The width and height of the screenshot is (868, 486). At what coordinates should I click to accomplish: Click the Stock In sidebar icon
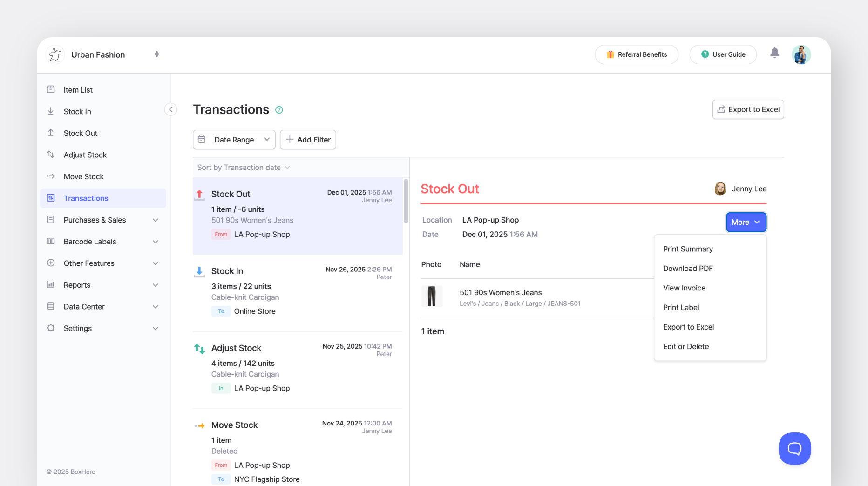[x=51, y=111]
